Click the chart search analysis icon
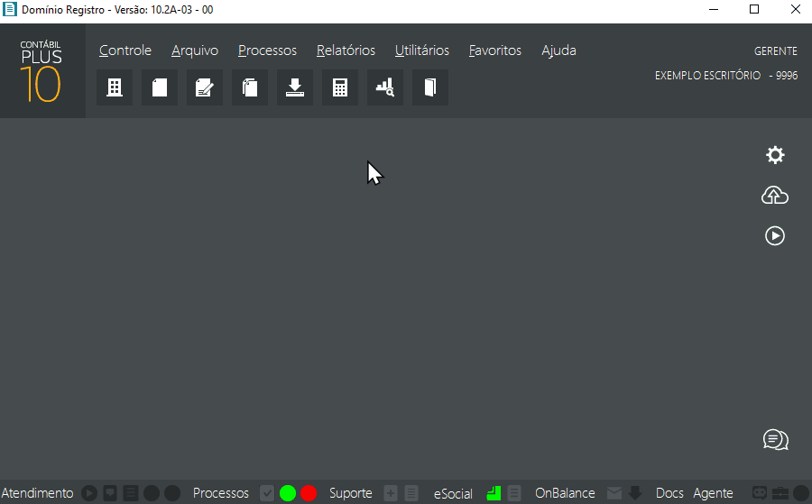Viewport: 812px width, 504px height. 384,87
